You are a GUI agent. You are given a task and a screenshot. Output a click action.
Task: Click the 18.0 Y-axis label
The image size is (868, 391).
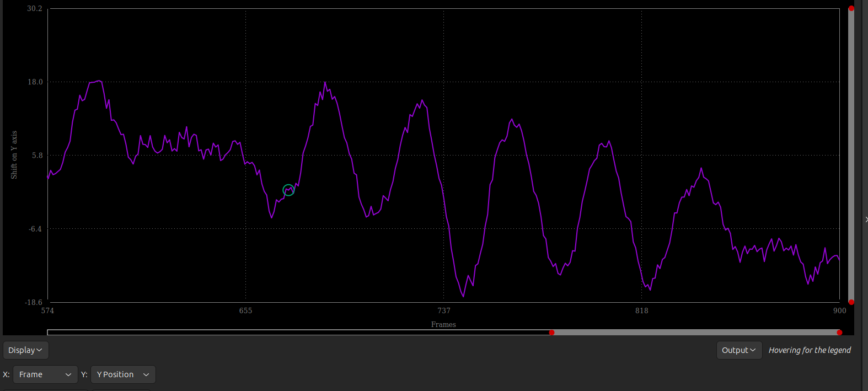coord(35,82)
